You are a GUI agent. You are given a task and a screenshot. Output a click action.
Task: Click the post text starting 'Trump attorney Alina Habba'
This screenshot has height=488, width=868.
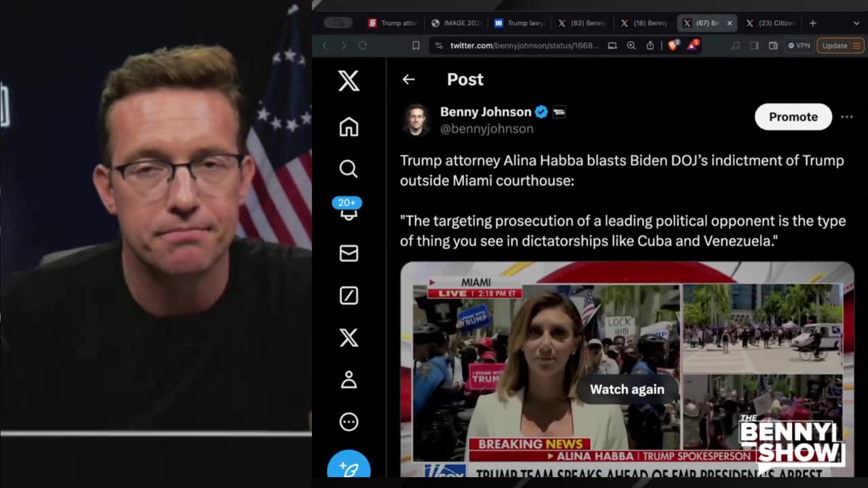622,171
